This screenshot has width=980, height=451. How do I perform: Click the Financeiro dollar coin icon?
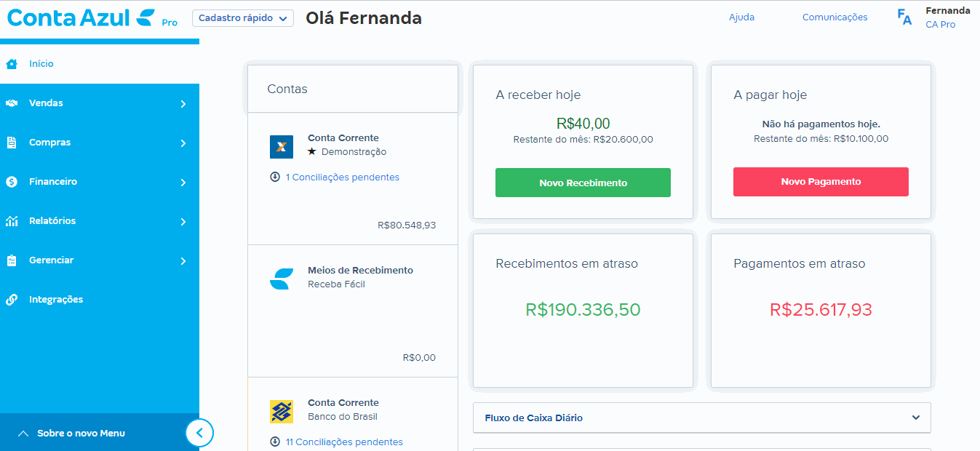12,182
